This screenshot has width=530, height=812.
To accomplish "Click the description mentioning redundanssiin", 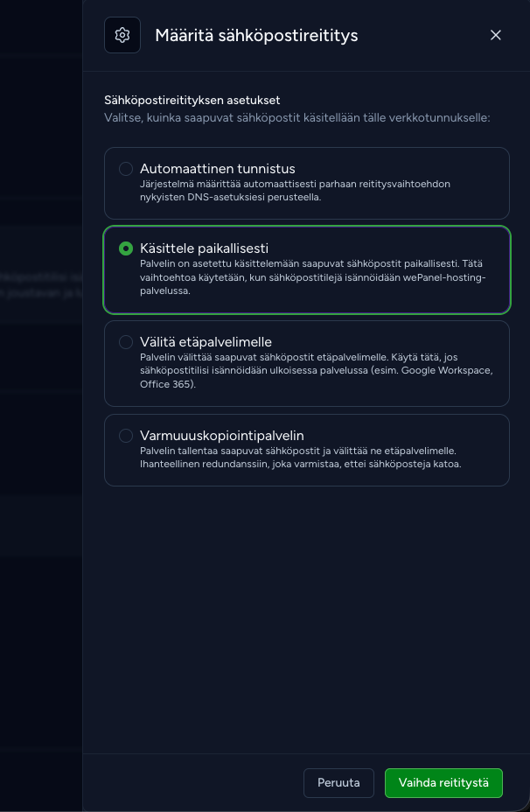I will coord(300,458).
